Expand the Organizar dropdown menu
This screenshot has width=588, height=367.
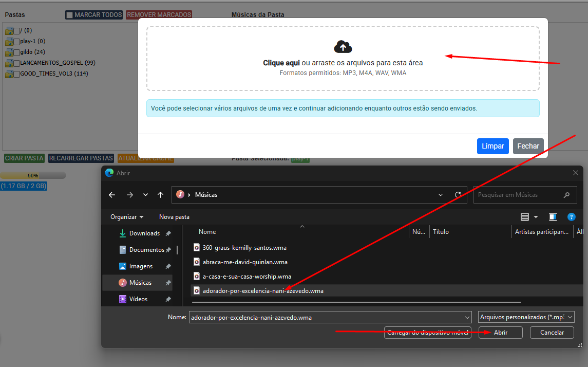(x=127, y=217)
